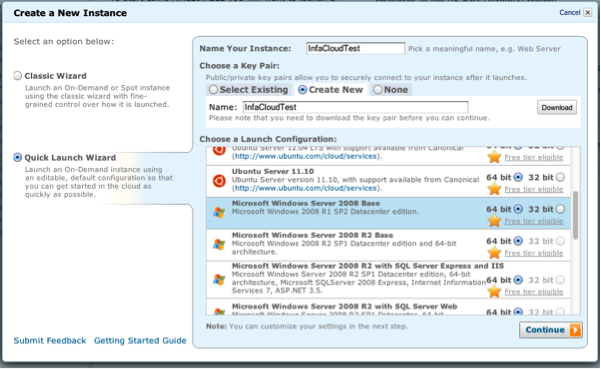Image resolution: width=601 pixels, height=369 pixels.
Task: Click the free tier star for Windows 2008 Base
Action: point(494,221)
